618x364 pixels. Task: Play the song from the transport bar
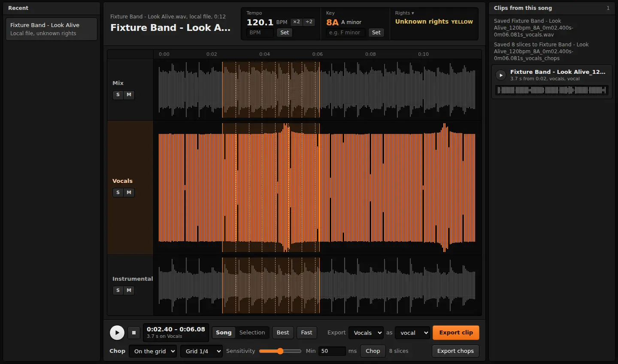point(117,333)
